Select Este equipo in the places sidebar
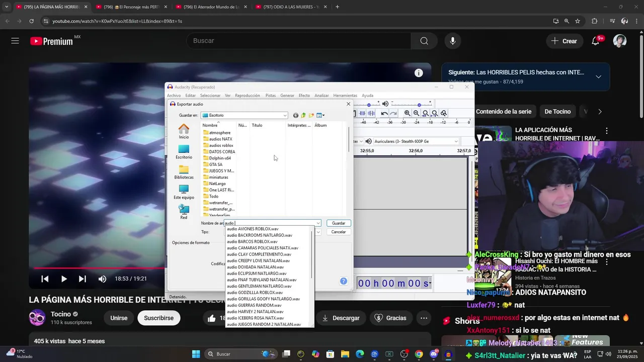 [184, 192]
